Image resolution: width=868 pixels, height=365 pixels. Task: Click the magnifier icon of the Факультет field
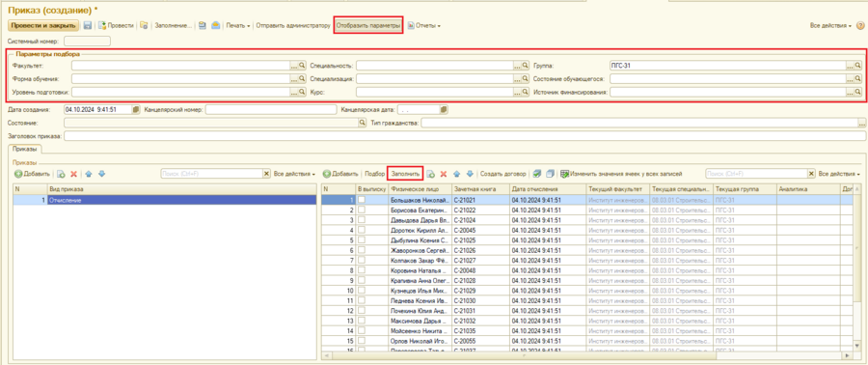(x=302, y=66)
